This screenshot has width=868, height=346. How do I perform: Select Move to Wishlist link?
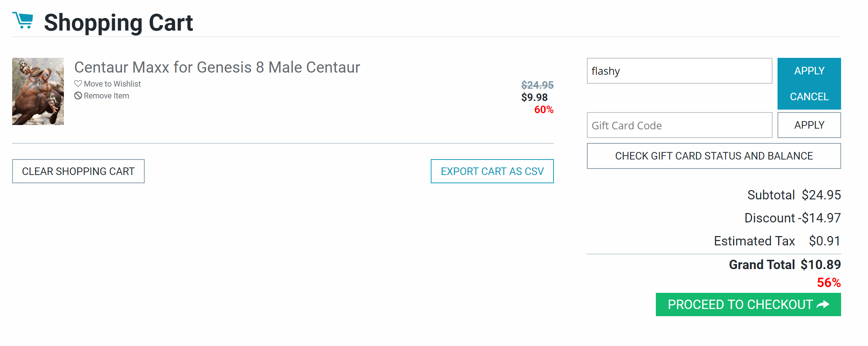pyautogui.click(x=112, y=84)
